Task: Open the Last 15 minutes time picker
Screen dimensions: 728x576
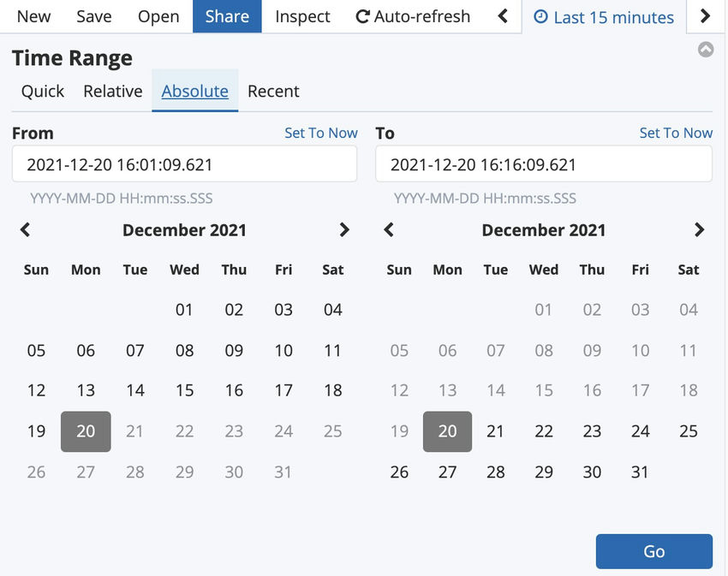Action: click(604, 16)
